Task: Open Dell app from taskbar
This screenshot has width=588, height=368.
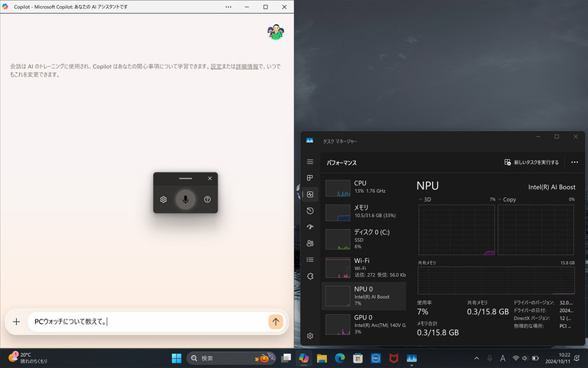Action: point(376,358)
